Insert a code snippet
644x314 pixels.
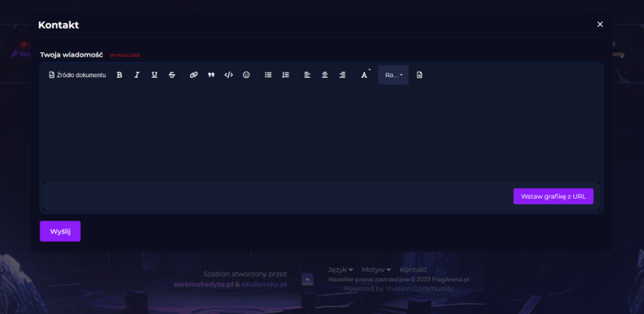click(x=229, y=75)
